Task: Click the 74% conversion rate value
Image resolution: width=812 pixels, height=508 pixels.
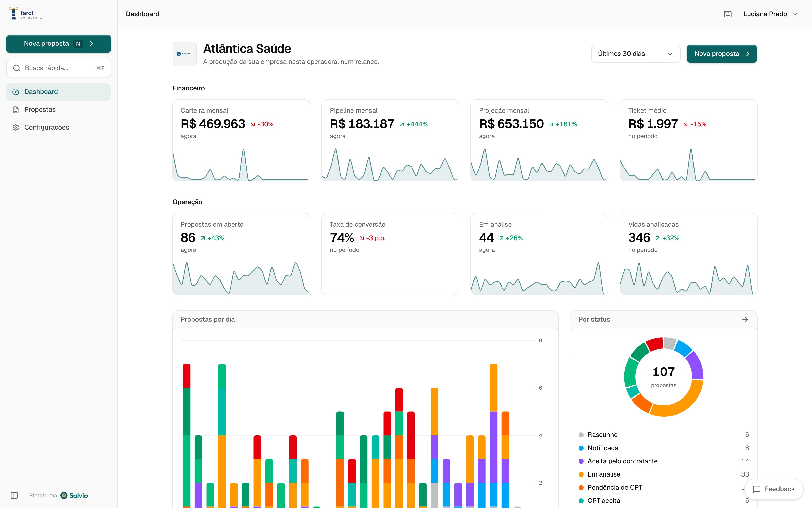Action: coord(342,238)
